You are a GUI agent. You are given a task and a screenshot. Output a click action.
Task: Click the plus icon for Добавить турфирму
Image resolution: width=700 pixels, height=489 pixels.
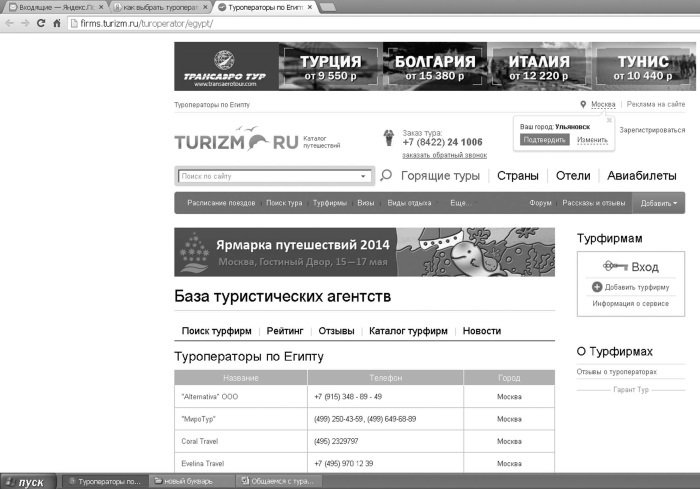point(597,287)
